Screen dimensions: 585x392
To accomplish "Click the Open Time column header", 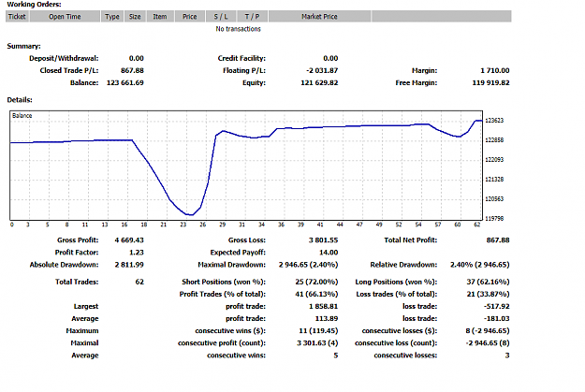I will click(65, 17).
